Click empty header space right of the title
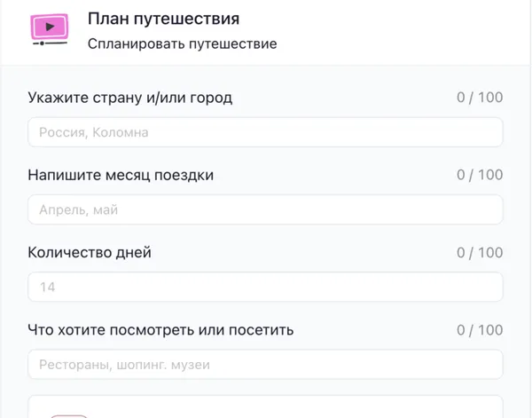 (x=399, y=31)
